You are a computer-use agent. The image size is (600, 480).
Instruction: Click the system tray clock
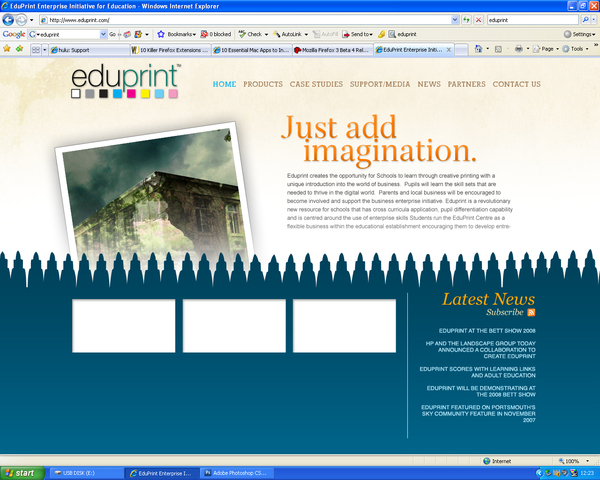point(587,473)
